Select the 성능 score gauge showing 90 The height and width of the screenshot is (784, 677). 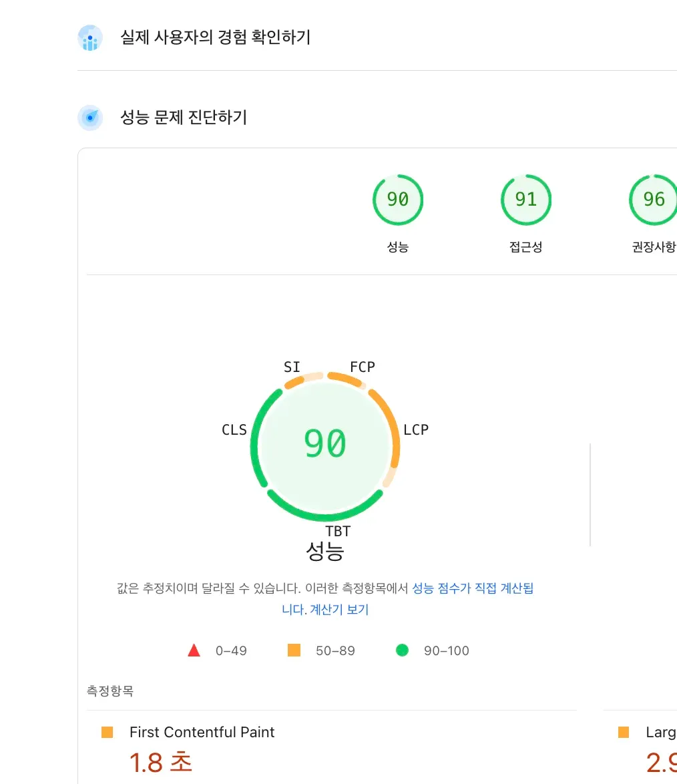[398, 199]
